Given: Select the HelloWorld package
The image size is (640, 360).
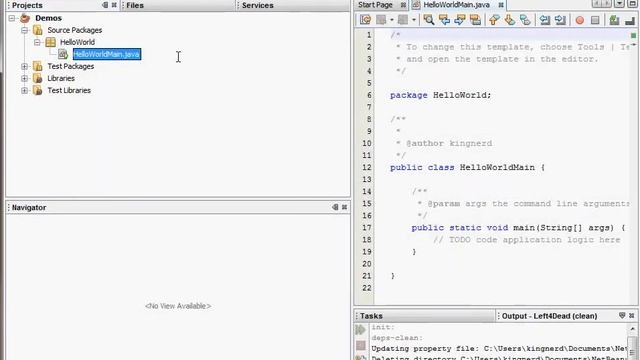Looking at the screenshot, I should point(77,42).
